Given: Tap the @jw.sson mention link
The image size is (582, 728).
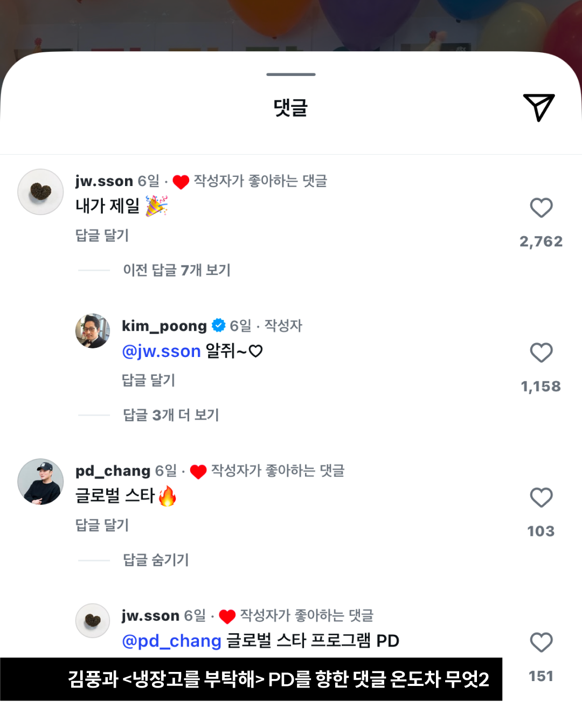Looking at the screenshot, I should pos(161,352).
